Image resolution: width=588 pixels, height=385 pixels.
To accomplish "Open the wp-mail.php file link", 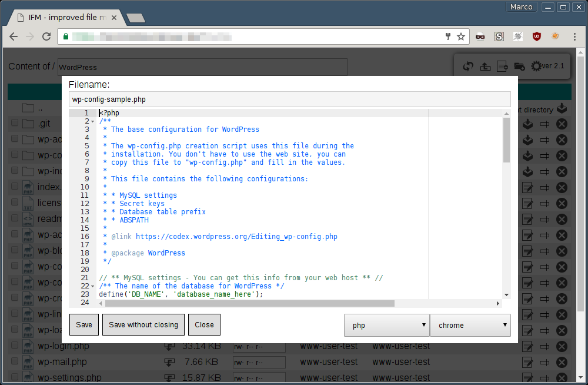I will coord(62,361).
